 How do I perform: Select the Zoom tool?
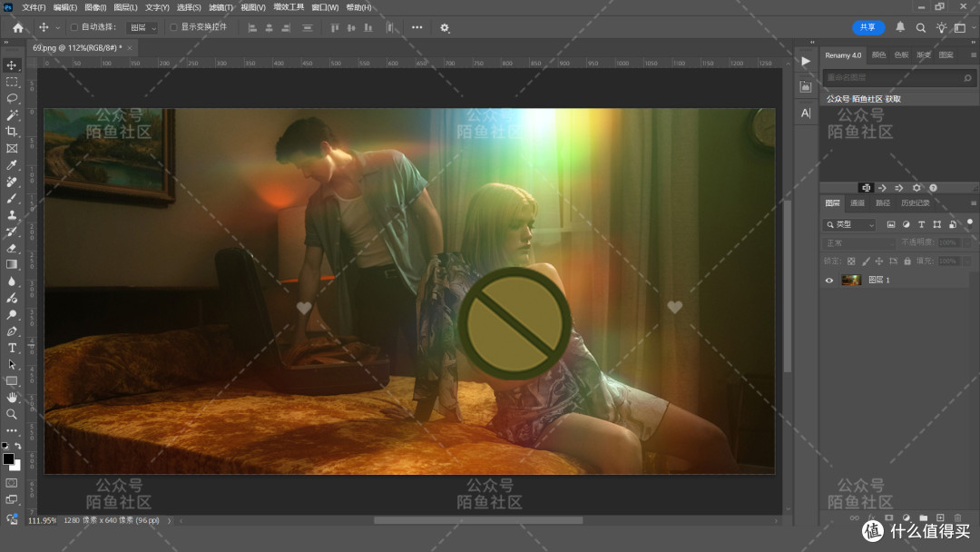click(11, 414)
